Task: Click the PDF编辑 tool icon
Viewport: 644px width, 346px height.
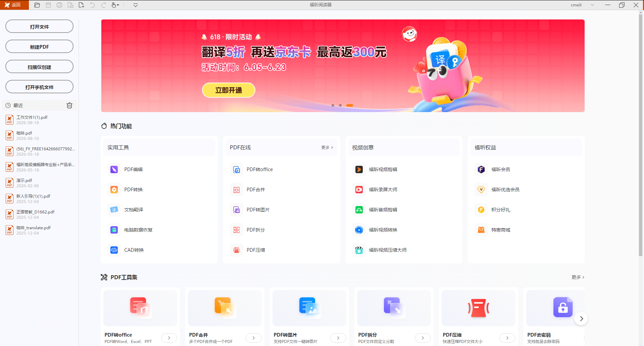Action: coord(114,169)
